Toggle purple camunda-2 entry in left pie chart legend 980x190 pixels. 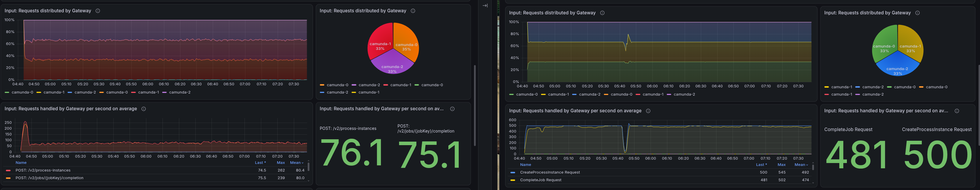[x=366, y=85]
